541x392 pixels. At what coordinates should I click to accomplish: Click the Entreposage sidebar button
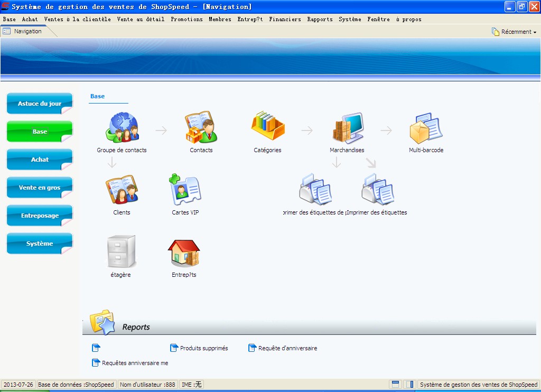(40, 216)
